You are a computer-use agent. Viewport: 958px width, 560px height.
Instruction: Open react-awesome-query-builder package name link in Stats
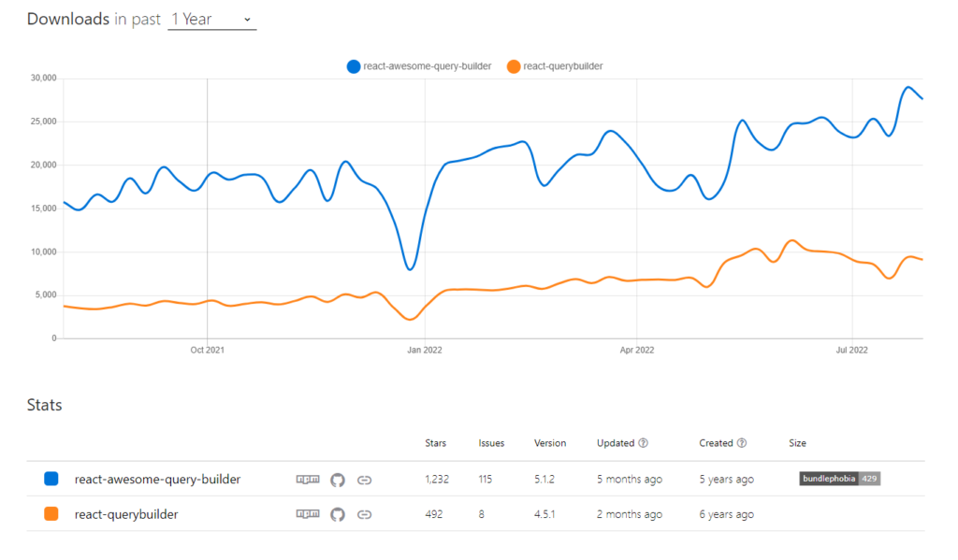[157, 480]
